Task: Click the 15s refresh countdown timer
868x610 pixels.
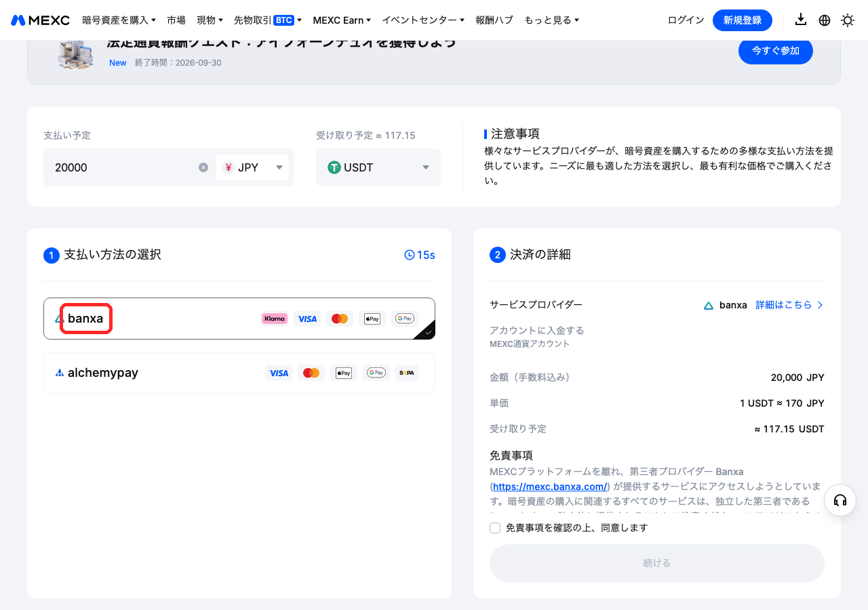Action: pos(420,255)
